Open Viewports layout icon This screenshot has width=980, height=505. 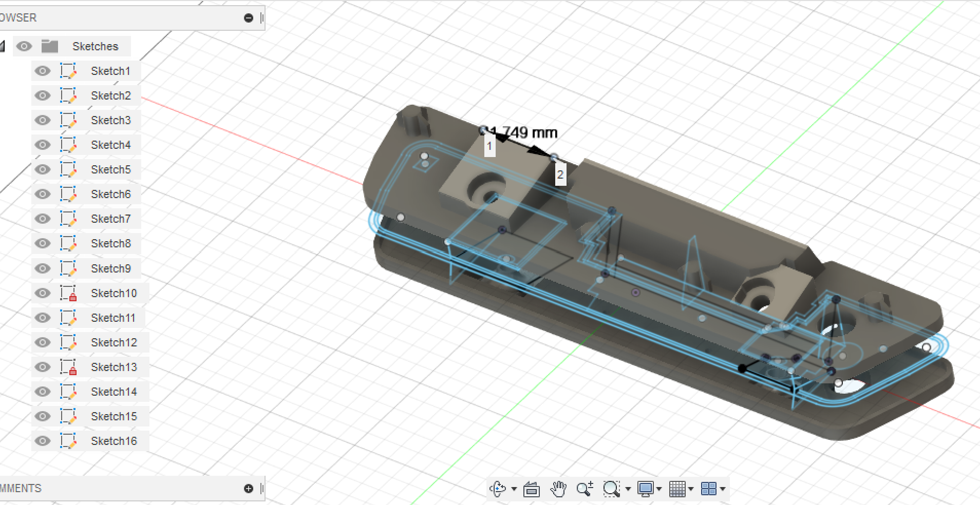[x=709, y=489]
